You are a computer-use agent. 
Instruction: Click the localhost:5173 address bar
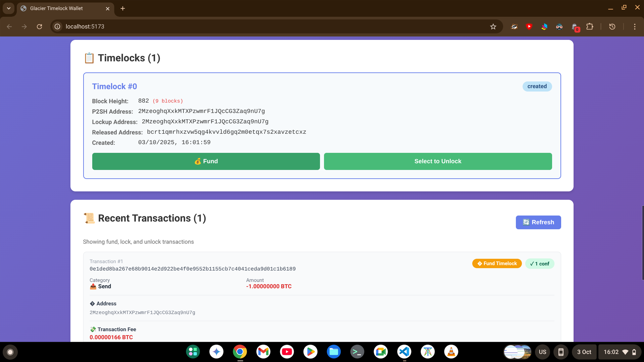click(268, 26)
